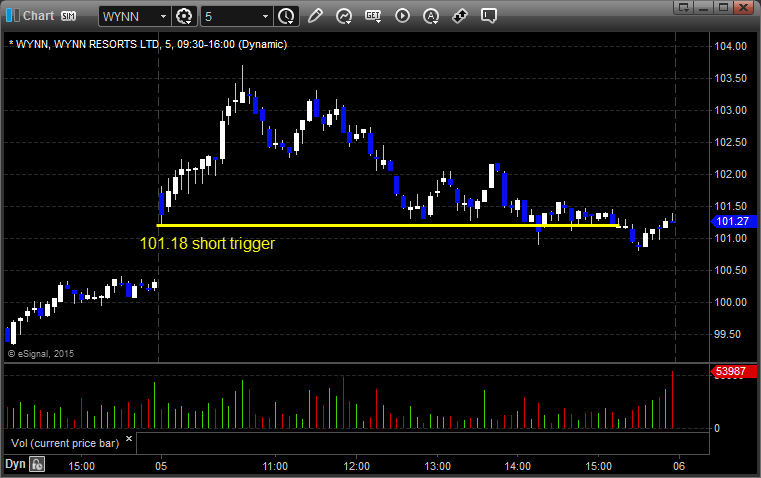
Task: Click the 104.00 price axis label
Action: [x=730, y=47]
